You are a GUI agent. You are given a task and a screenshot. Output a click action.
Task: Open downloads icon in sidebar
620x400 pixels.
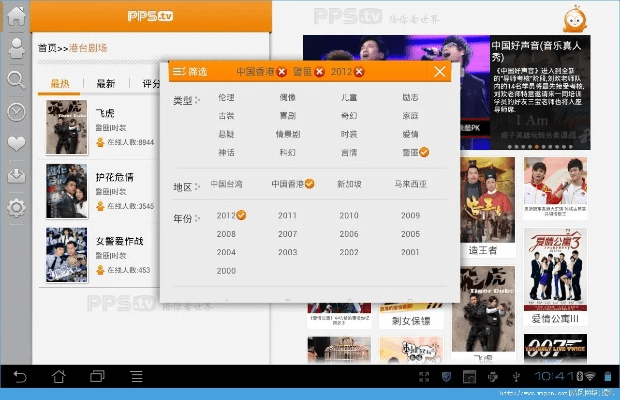coord(16,175)
